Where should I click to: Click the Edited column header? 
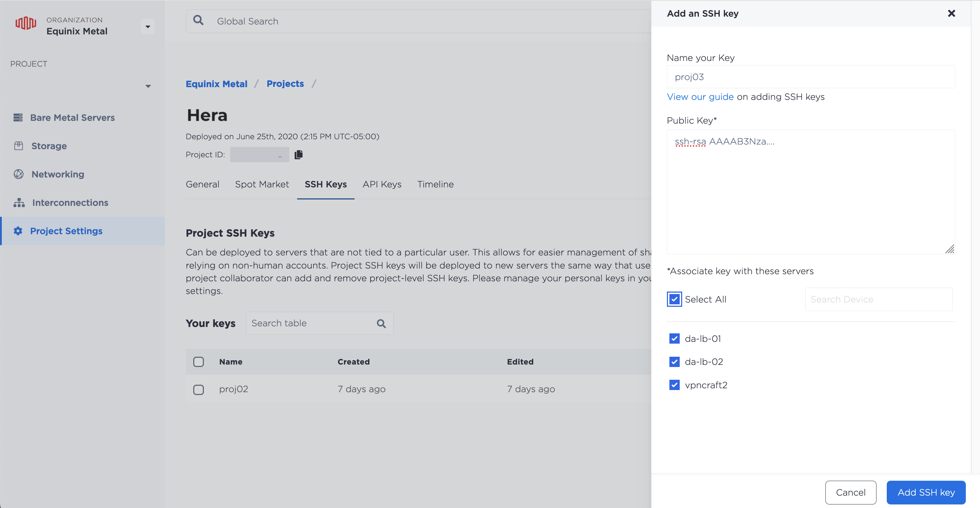coord(520,362)
